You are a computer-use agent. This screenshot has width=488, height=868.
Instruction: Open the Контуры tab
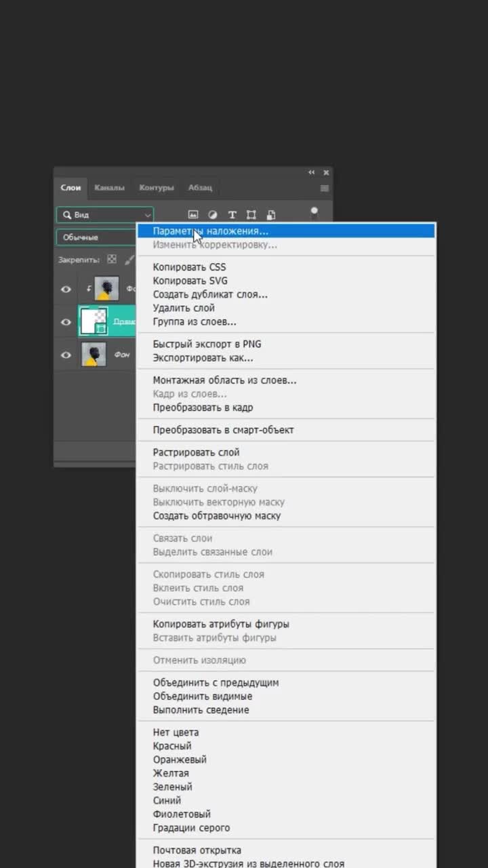point(157,188)
